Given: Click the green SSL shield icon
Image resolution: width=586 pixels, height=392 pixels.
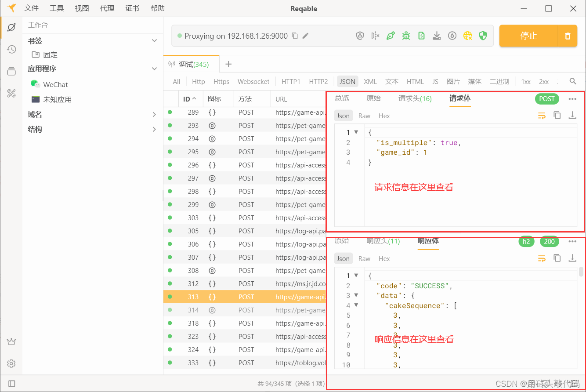Looking at the screenshot, I should 483,36.
